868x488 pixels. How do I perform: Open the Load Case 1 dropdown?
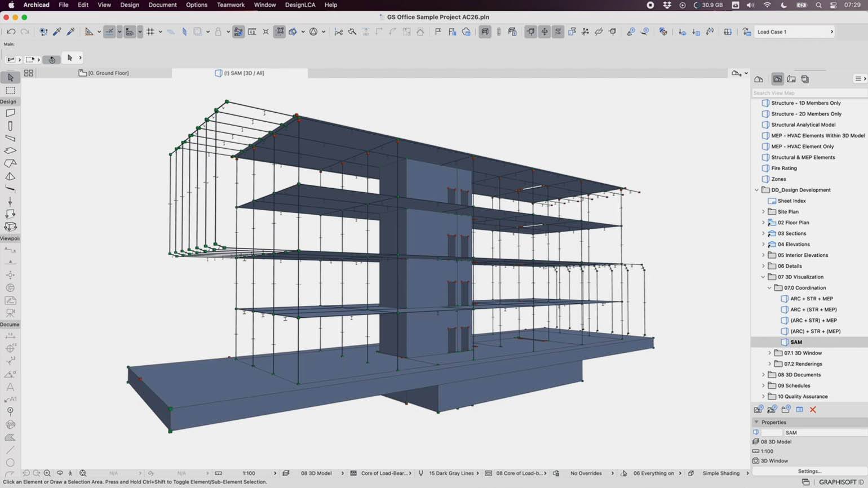(794, 32)
